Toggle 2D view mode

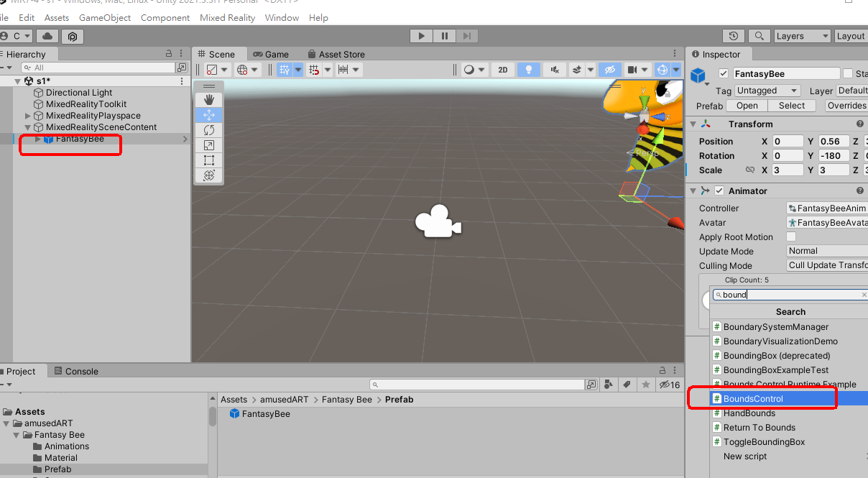(x=503, y=70)
